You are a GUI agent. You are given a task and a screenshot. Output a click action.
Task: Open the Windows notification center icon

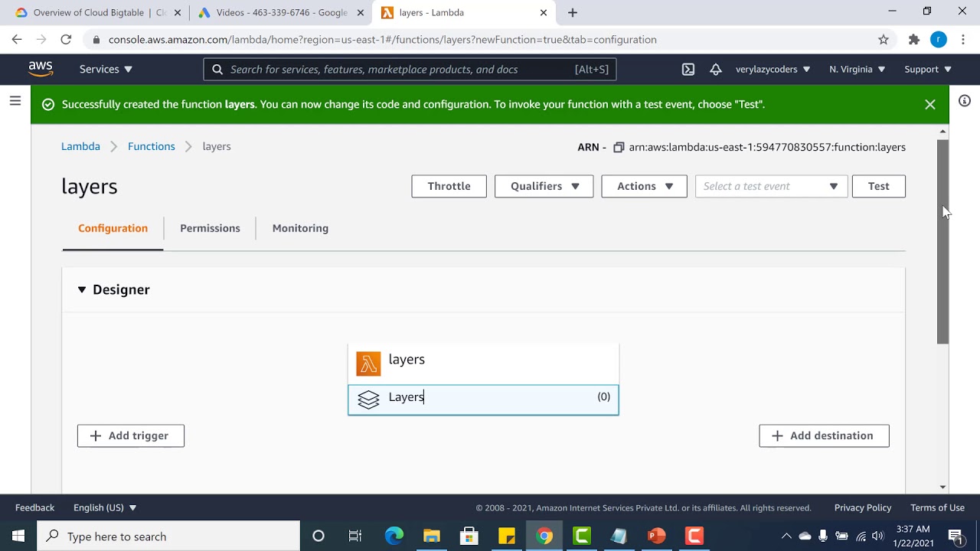955,536
